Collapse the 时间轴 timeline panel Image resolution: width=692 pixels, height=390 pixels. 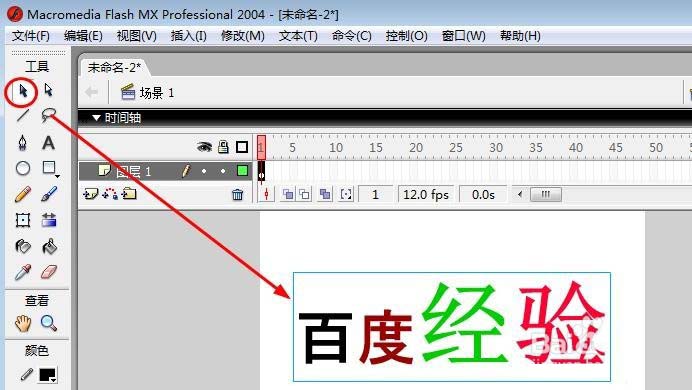tap(97, 118)
